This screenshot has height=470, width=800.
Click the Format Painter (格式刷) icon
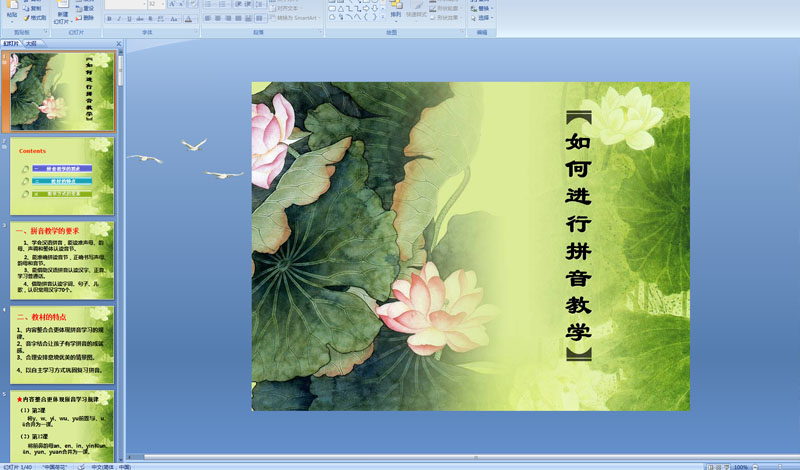pyautogui.click(x=36, y=18)
